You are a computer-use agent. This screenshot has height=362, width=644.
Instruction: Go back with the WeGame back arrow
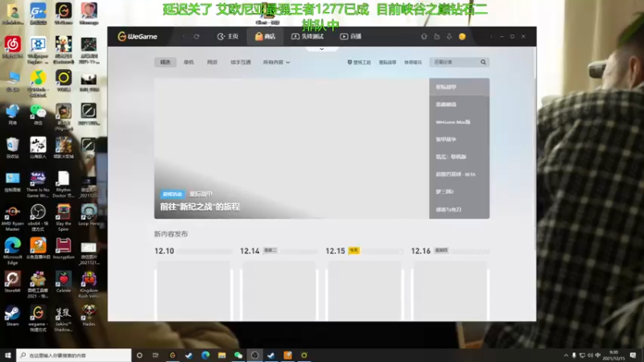coord(184,36)
